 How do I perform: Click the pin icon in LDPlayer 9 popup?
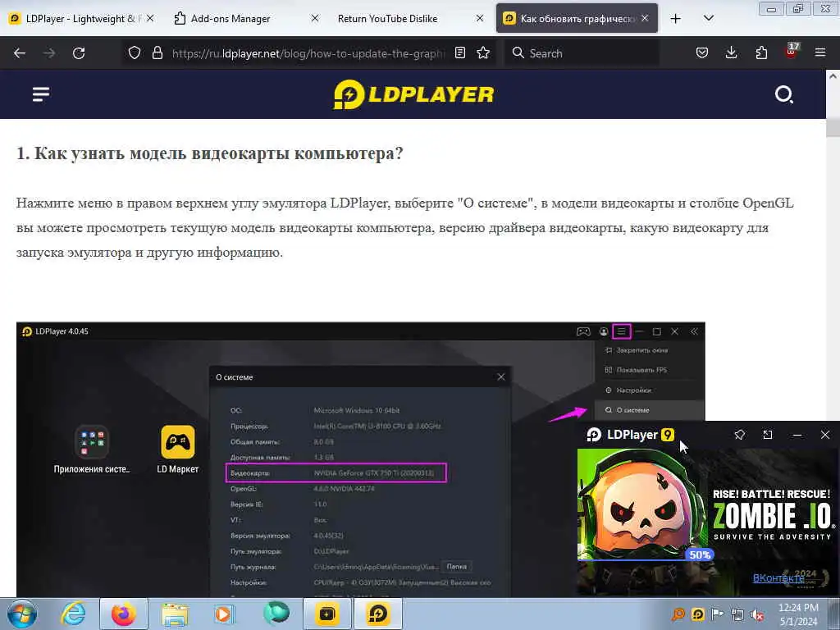coord(740,435)
